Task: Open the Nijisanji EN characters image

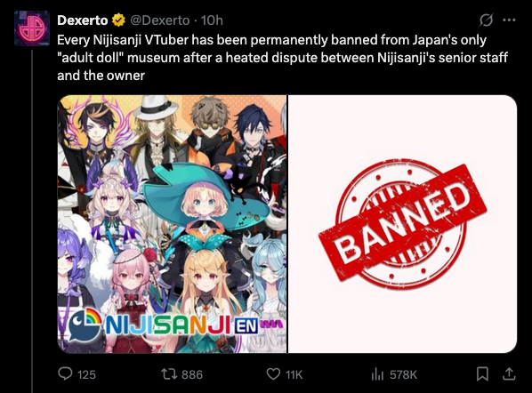Action: pos(172,224)
